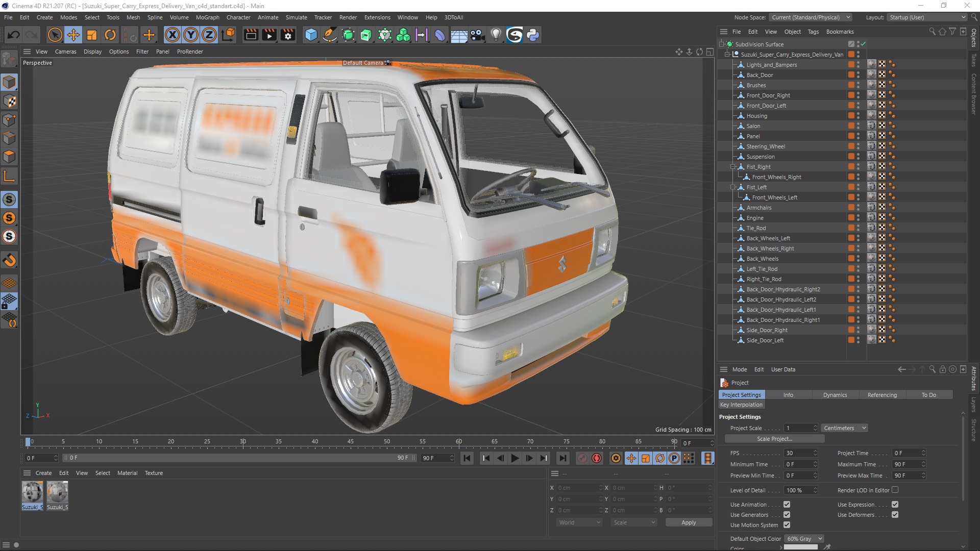Activate the Rotate tool
980x551 pixels.
coord(110,35)
